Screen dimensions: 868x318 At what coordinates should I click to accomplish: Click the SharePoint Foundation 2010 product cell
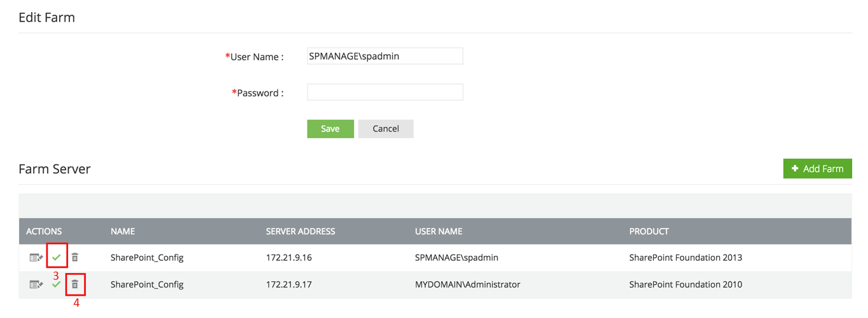(685, 284)
